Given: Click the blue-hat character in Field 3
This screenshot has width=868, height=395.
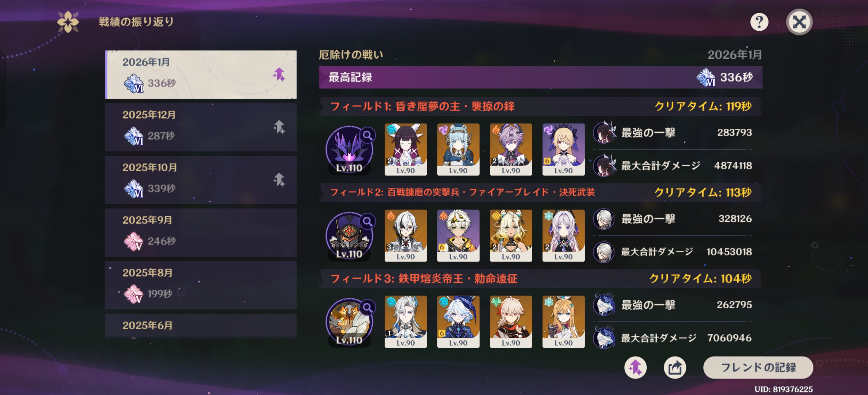Looking at the screenshot, I should click(458, 322).
